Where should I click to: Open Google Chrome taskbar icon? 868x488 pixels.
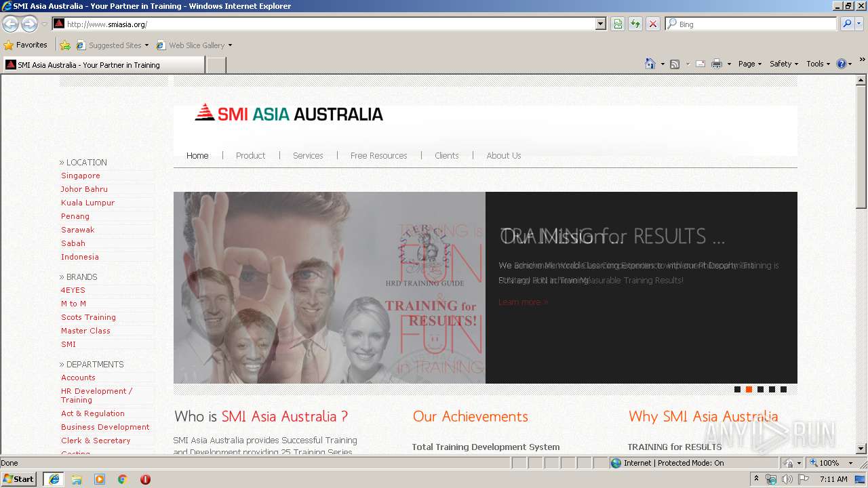(x=123, y=479)
